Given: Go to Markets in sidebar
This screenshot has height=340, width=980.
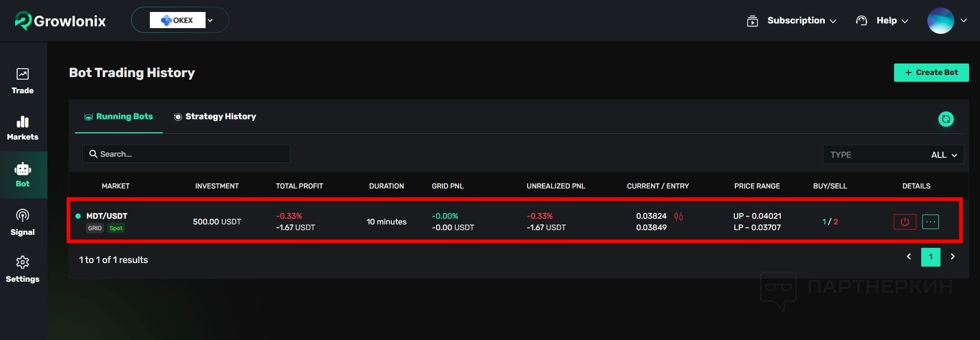Looking at the screenshot, I should 22,128.
